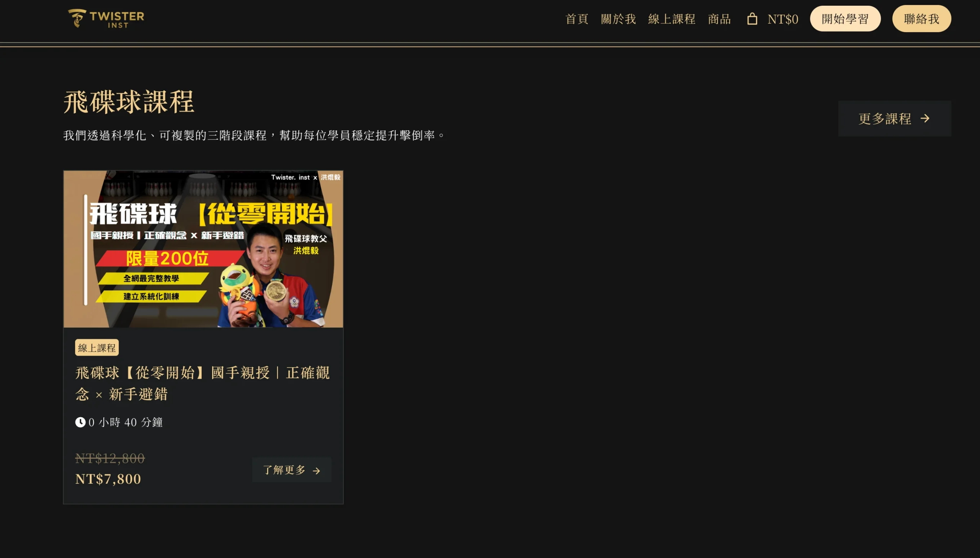This screenshot has height=558, width=980.
Task: Open the shopping bag cart icon
Action: pyautogui.click(x=752, y=19)
